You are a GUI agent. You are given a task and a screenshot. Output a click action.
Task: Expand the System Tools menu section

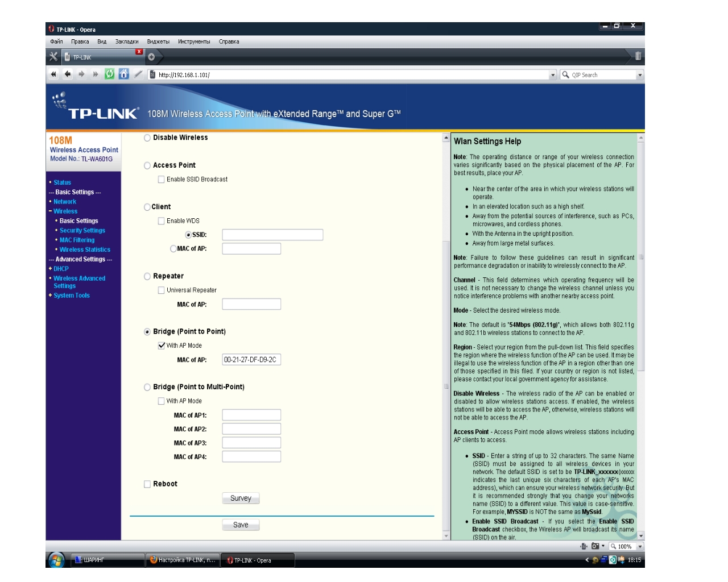(x=50, y=296)
